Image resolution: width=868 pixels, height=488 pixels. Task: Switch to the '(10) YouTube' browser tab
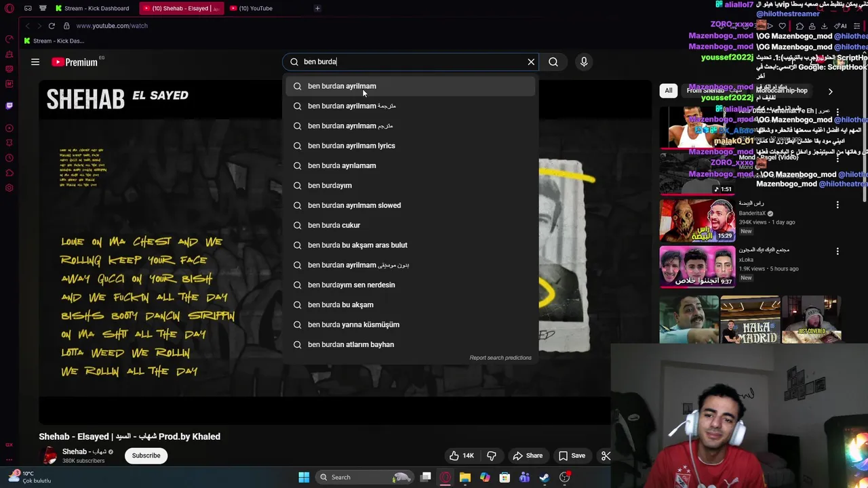pos(256,8)
